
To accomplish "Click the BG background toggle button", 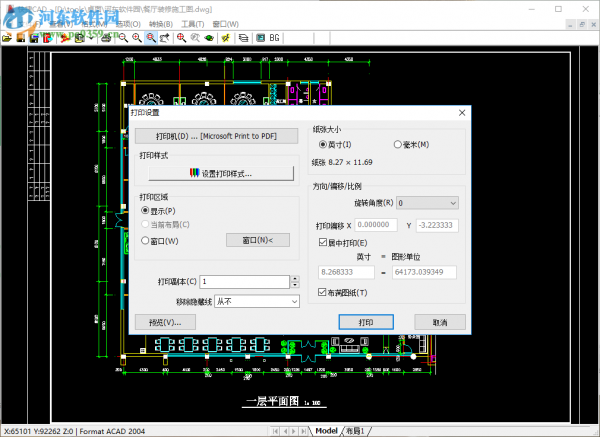I will point(274,38).
